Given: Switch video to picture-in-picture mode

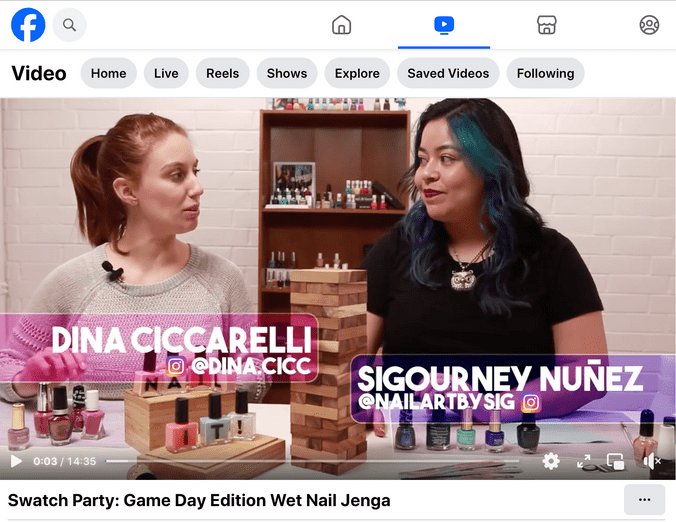Looking at the screenshot, I should pos(616,461).
